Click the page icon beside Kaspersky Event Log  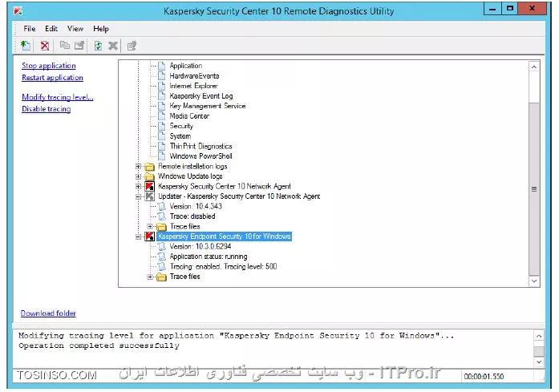(162, 96)
